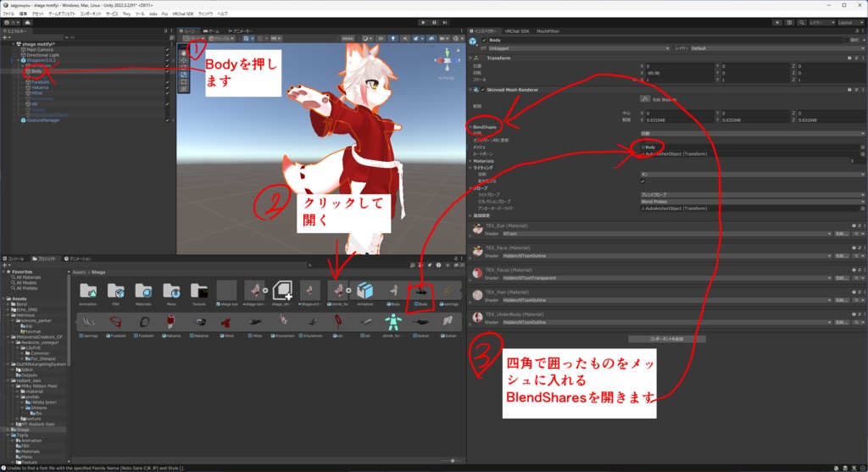Click the undo history icon top right
Viewport: 868px width, 472px height.
click(x=789, y=23)
